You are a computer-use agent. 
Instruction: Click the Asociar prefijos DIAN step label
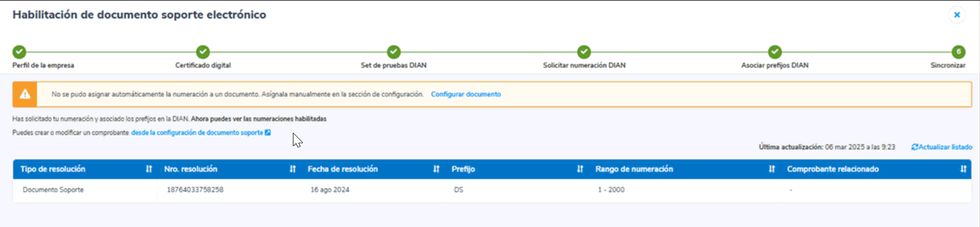(x=775, y=66)
